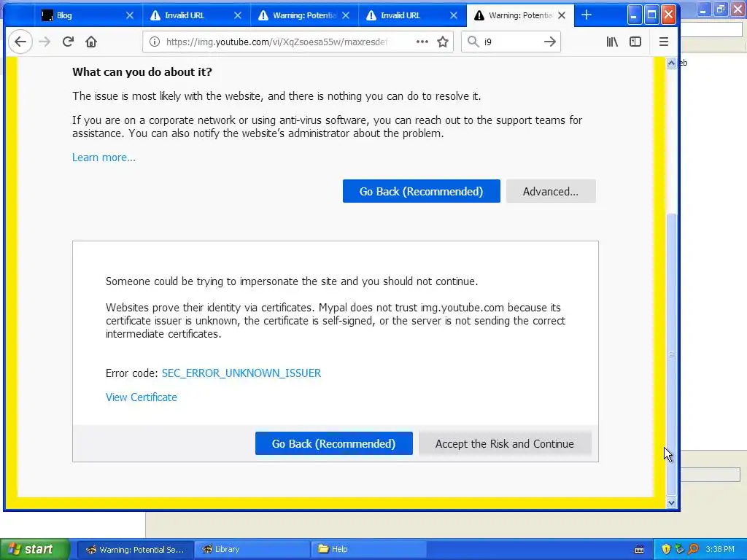Reload the current page
Image resolution: width=747 pixels, height=560 pixels.
[x=68, y=42]
